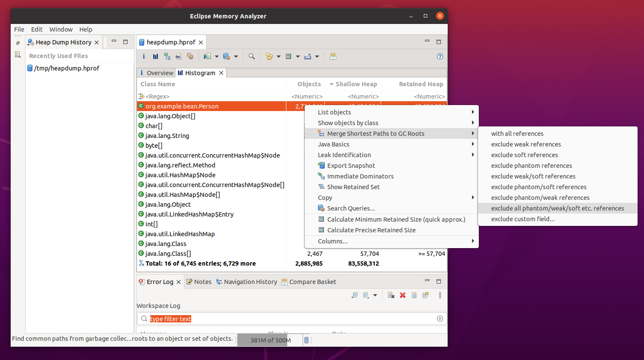Click the restore log icon
This screenshot has width=644, height=360.
(x=425, y=295)
